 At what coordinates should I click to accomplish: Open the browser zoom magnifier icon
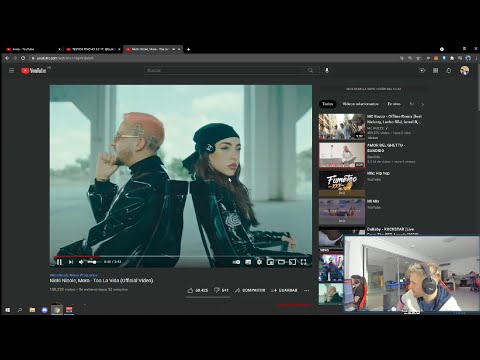click(x=410, y=58)
